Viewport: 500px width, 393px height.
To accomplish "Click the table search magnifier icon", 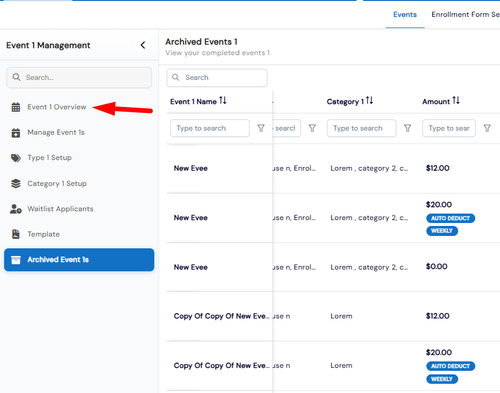I will pyautogui.click(x=176, y=77).
